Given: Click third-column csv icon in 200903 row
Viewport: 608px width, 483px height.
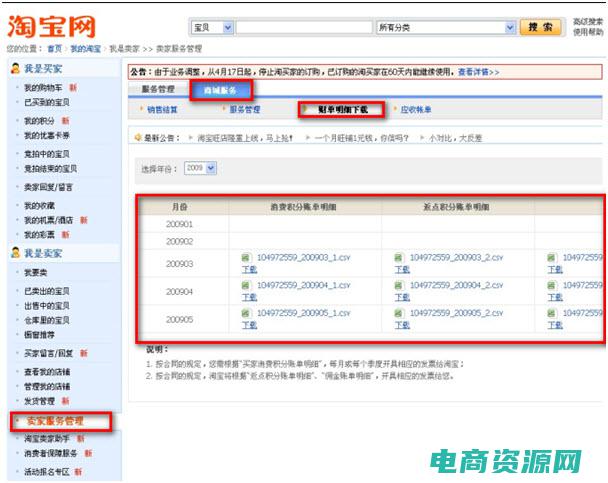Looking at the screenshot, I should tap(551, 257).
